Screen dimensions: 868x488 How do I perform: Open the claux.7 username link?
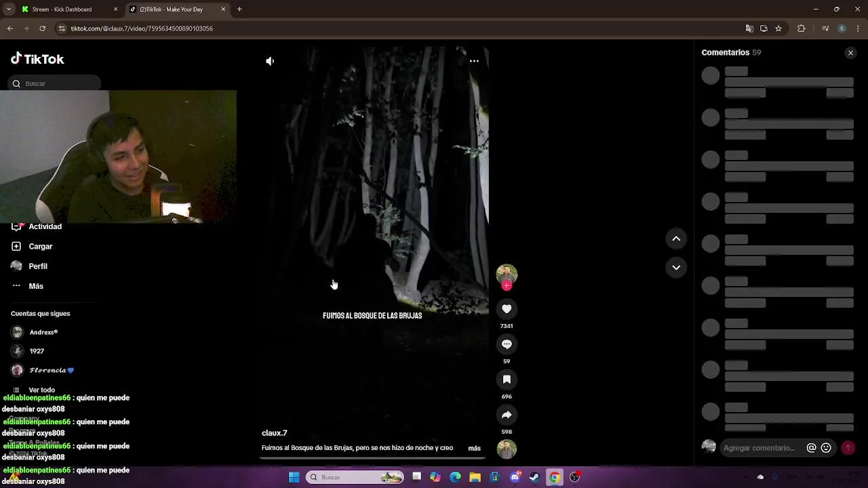point(275,433)
